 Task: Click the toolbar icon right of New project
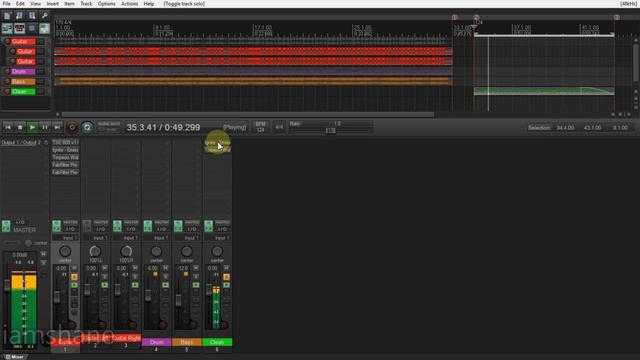[x=20, y=16]
